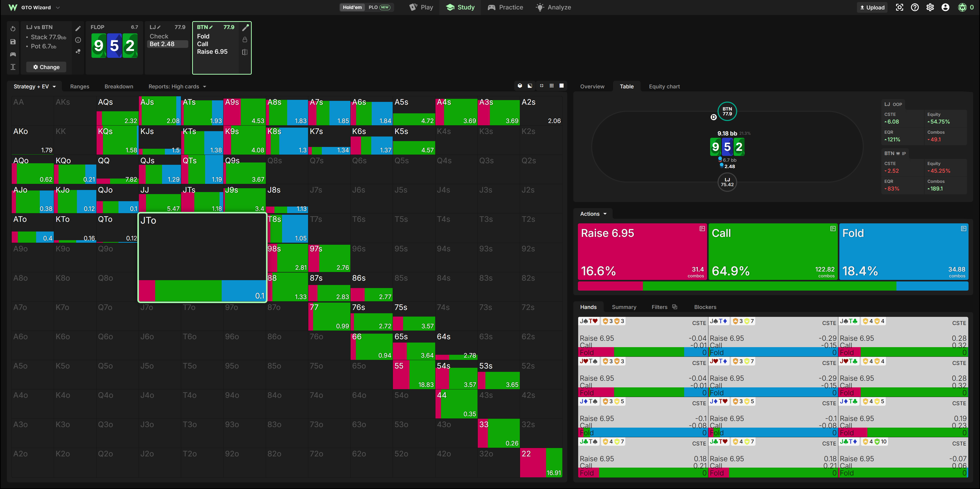Click the save spot floppy icon
980x489 pixels.
13,42
